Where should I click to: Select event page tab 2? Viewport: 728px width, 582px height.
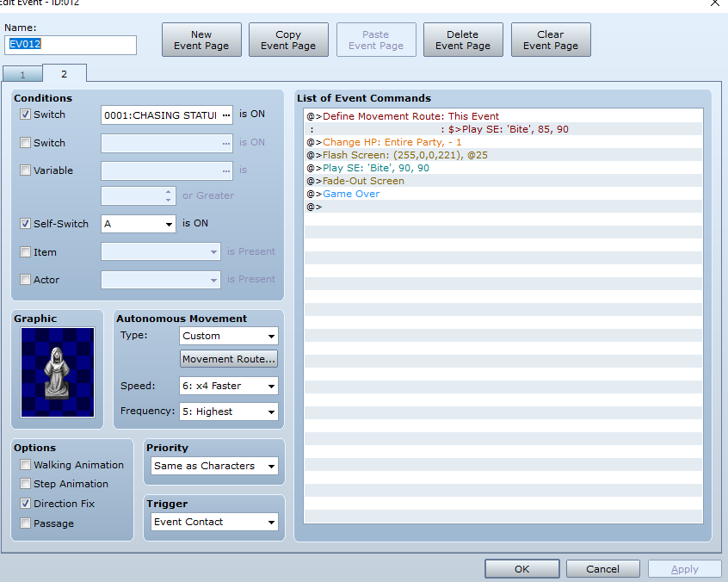pyautogui.click(x=64, y=74)
